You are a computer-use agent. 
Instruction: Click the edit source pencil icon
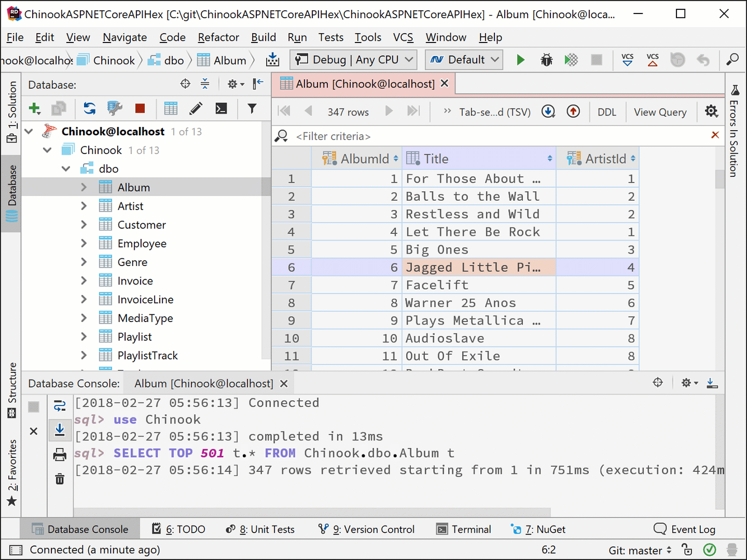click(196, 109)
